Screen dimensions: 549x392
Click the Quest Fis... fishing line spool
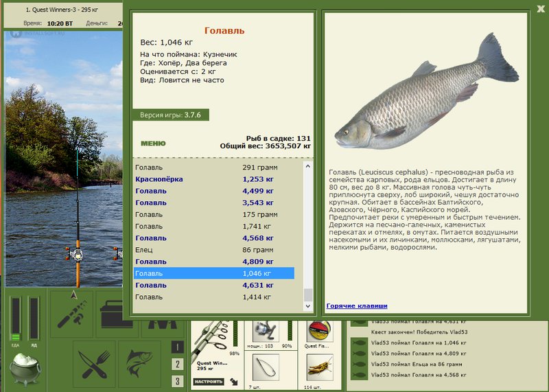pyautogui.click(x=319, y=331)
